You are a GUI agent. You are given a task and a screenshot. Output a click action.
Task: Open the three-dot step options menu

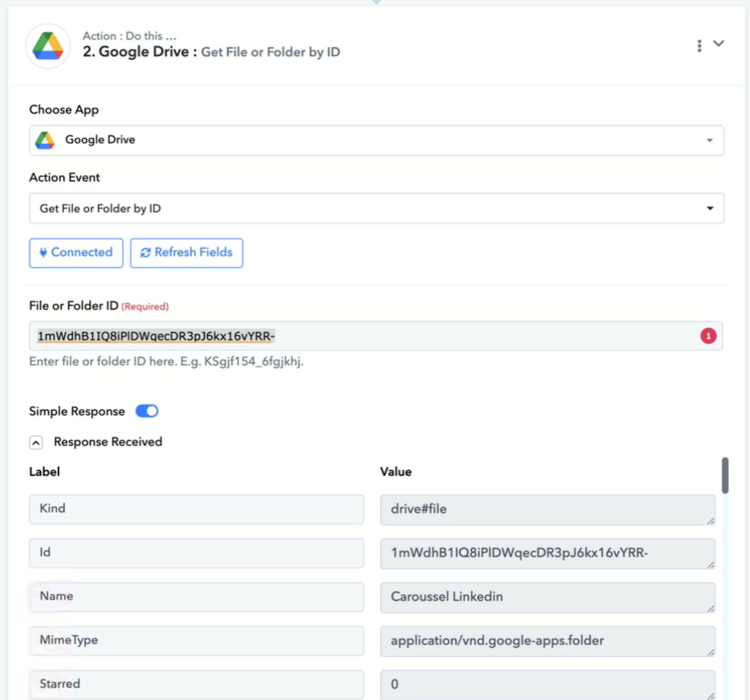click(x=699, y=46)
